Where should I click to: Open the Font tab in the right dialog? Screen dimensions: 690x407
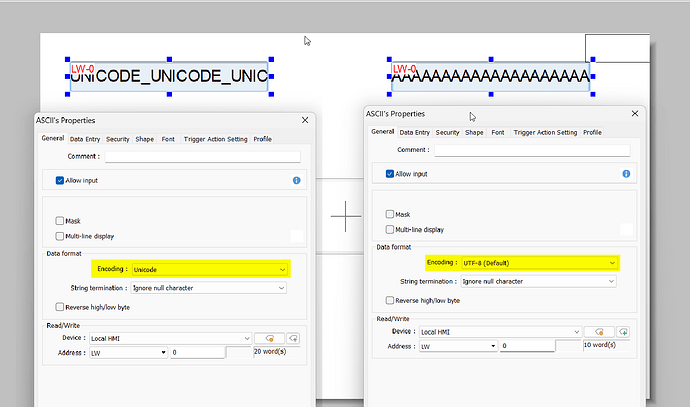[498, 132]
